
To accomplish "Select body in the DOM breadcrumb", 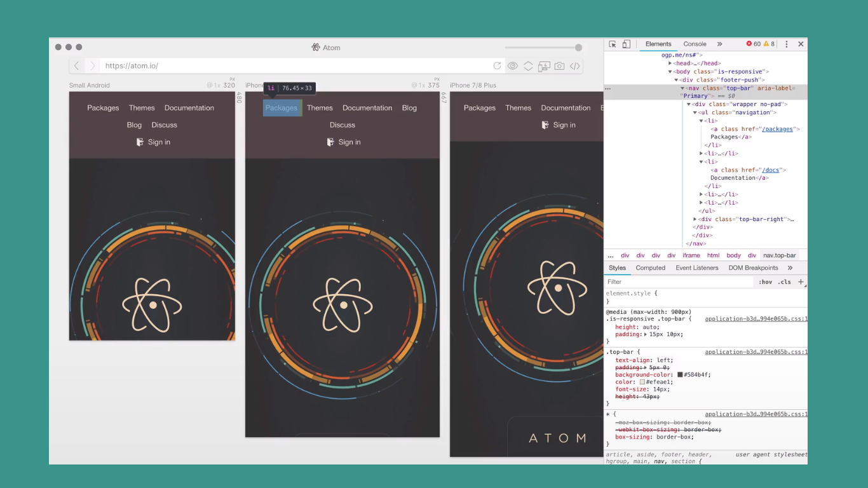I will (734, 255).
